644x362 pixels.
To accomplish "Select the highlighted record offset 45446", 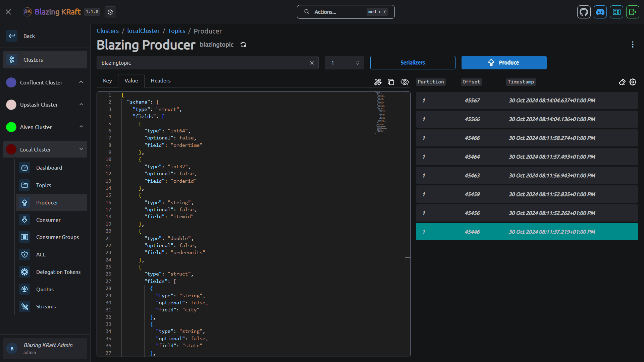I will 527,232.
